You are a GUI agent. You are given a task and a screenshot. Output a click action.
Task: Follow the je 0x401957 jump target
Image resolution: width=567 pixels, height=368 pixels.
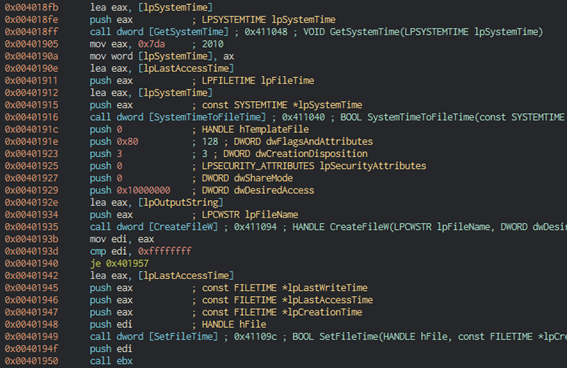pos(127,264)
